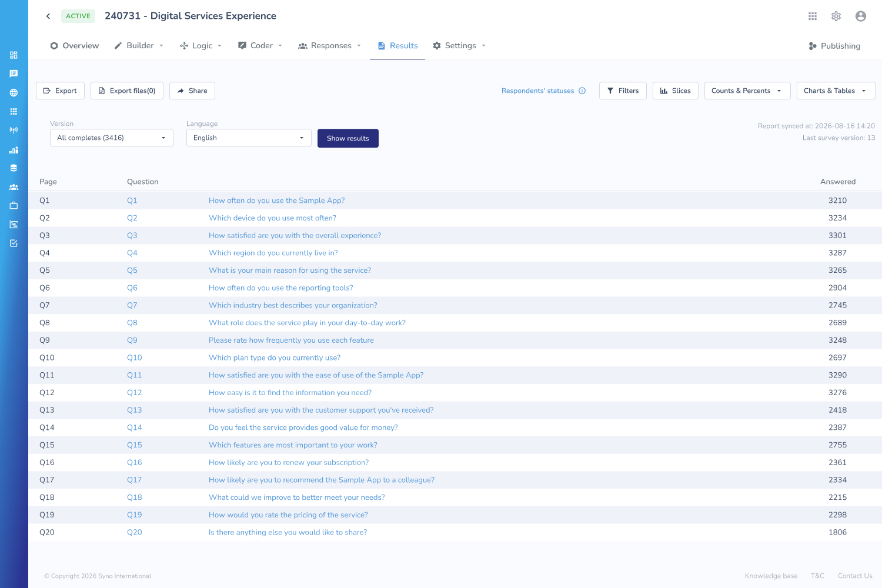Open the gear settings icon in header
This screenshot has height=588, width=882.
(836, 16)
